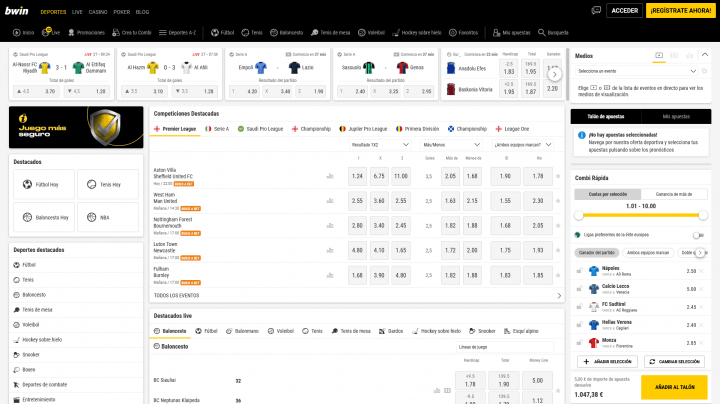Select Luton Town draw odds 4.10
Viewport: 720px width, 404px height.
pos(379,251)
